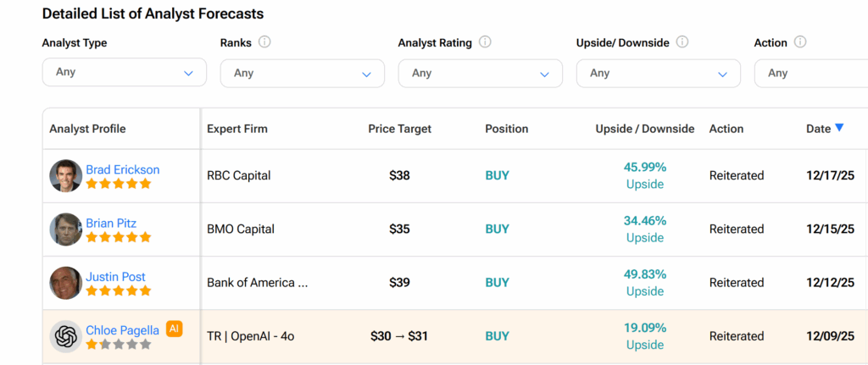Screen dimensions: 868x365
Task: Click Brian Pitz's profile photo
Action: (65, 229)
